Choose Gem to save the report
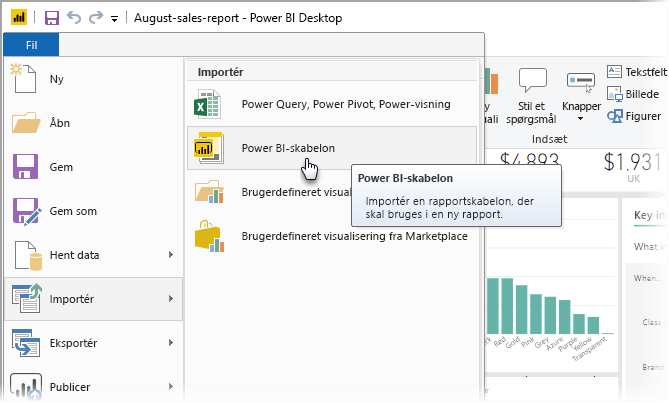 click(x=93, y=167)
